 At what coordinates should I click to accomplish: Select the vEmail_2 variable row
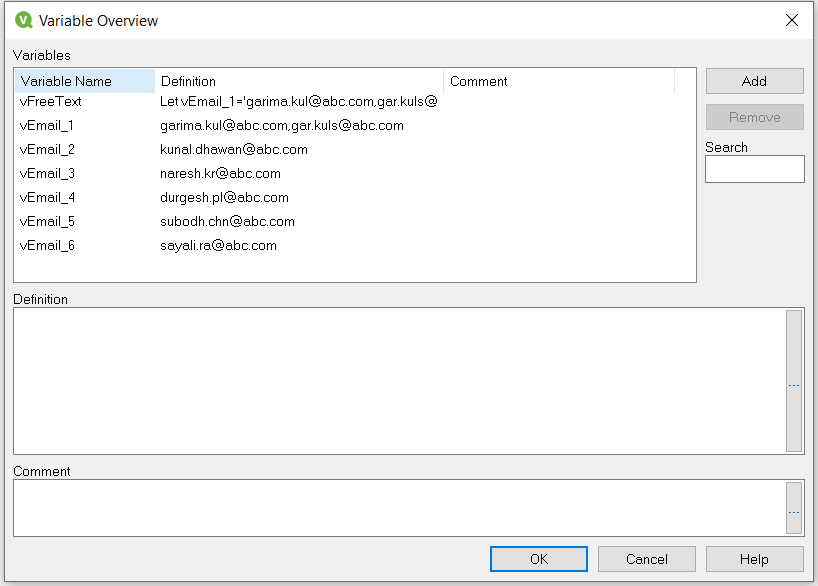click(47, 149)
